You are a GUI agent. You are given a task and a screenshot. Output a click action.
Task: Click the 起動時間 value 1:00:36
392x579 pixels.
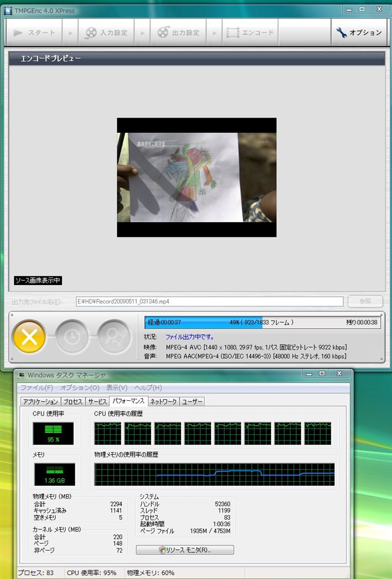(221, 524)
